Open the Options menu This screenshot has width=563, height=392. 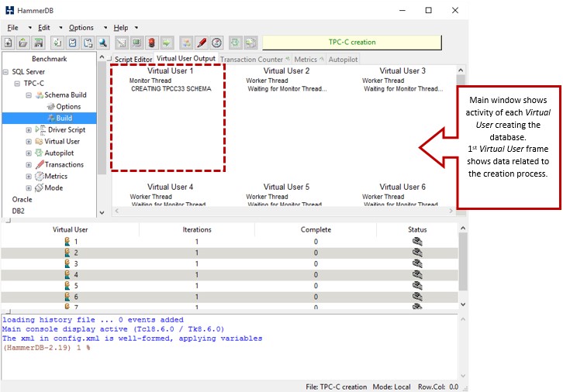tap(81, 28)
